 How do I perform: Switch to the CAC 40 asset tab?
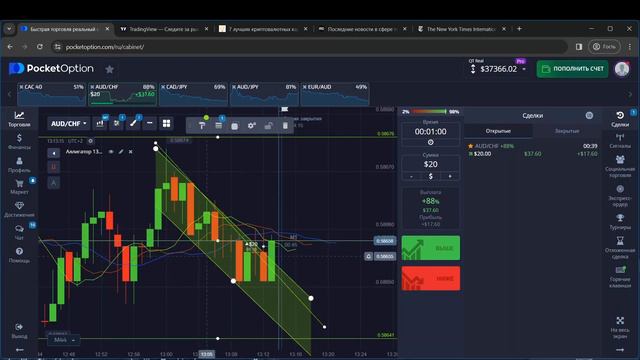[x=51, y=94]
